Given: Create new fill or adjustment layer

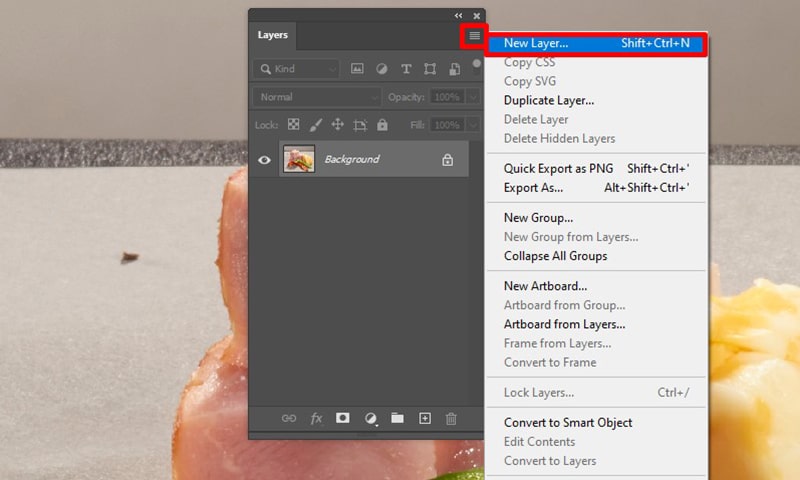Looking at the screenshot, I should point(371,419).
